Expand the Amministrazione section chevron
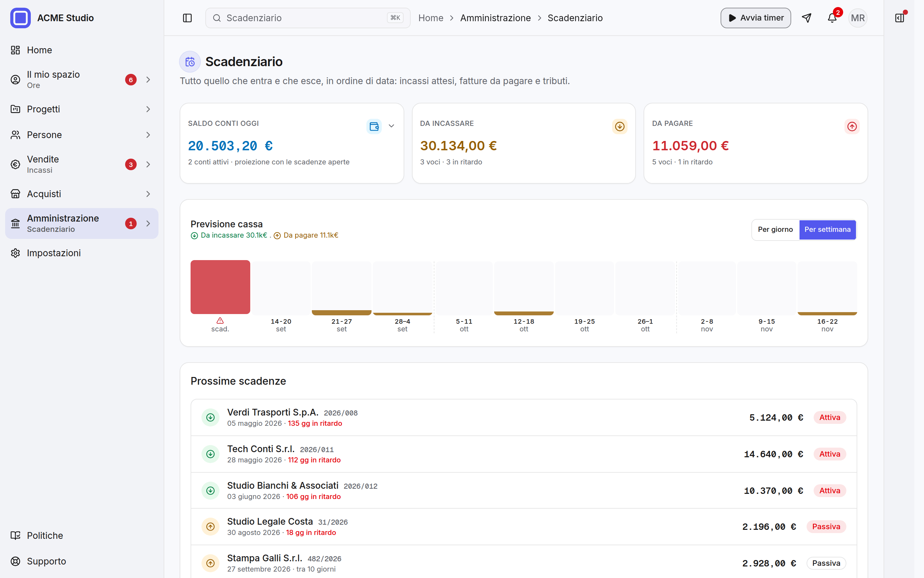The height and width of the screenshot is (578, 924). pos(148,223)
